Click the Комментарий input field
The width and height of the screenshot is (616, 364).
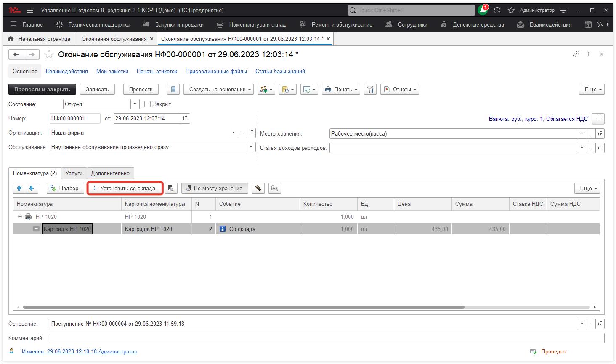[x=327, y=338]
